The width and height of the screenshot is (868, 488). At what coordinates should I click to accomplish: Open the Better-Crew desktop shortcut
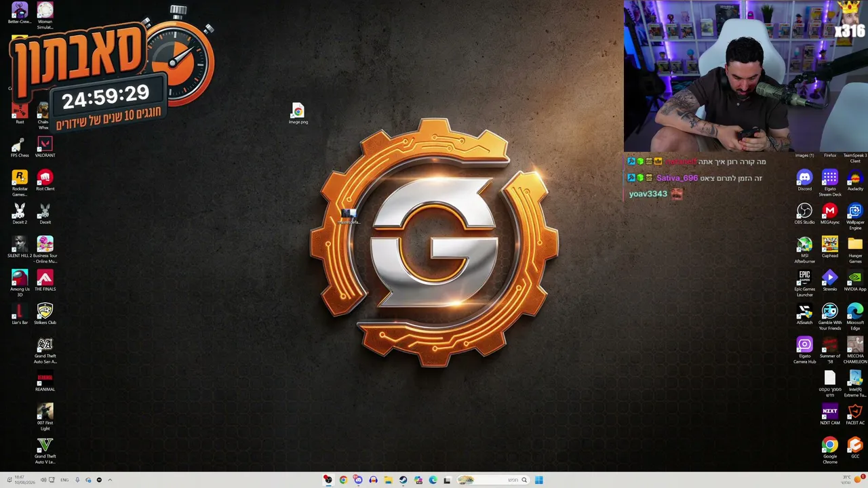click(x=20, y=14)
